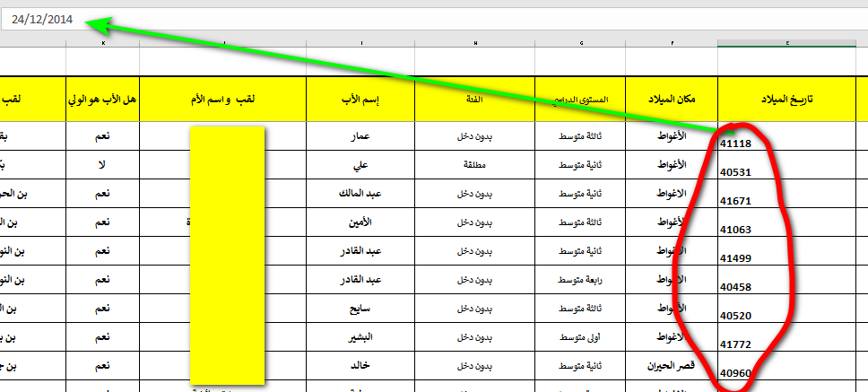Select column E header letter
Viewport: 868px width, 392px height.
point(787,42)
